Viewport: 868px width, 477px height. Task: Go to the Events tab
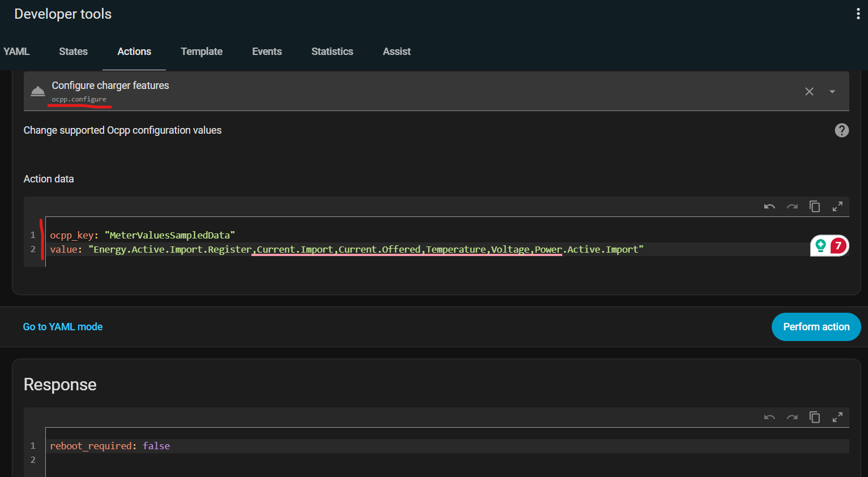coord(267,52)
